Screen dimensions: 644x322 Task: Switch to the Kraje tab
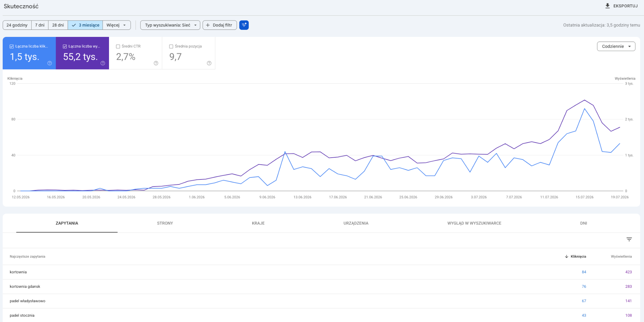tap(258, 223)
